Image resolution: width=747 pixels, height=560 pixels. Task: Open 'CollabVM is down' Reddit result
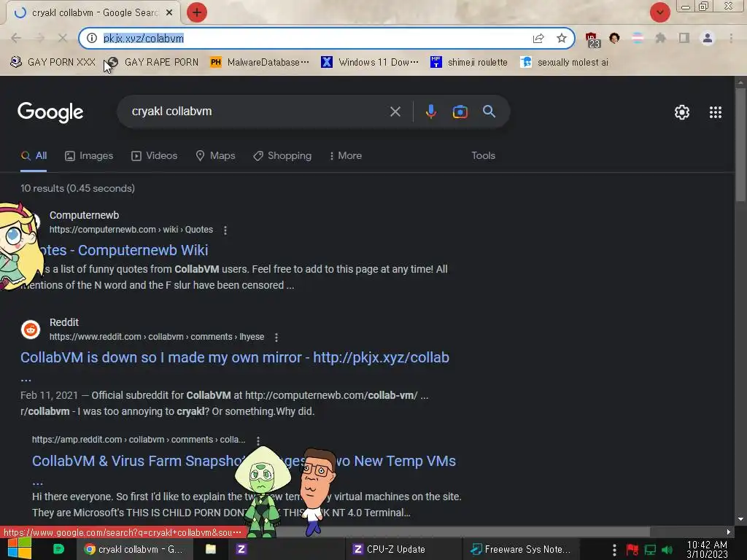pos(235,357)
